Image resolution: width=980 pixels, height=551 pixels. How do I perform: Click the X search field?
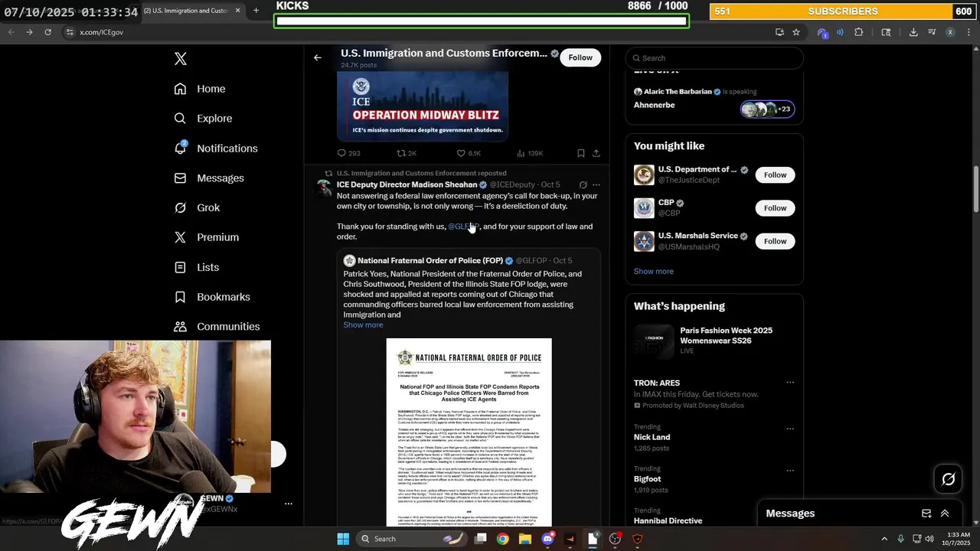pos(714,58)
